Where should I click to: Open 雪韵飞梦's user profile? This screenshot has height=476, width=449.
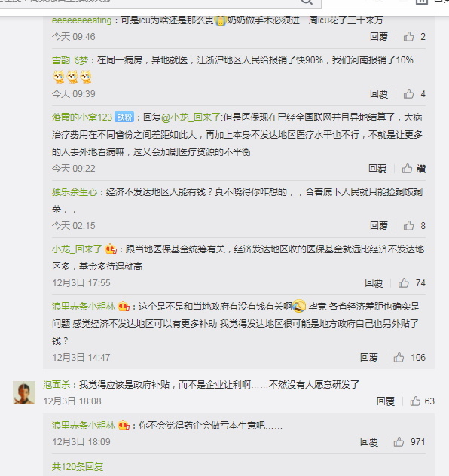click(70, 60)
